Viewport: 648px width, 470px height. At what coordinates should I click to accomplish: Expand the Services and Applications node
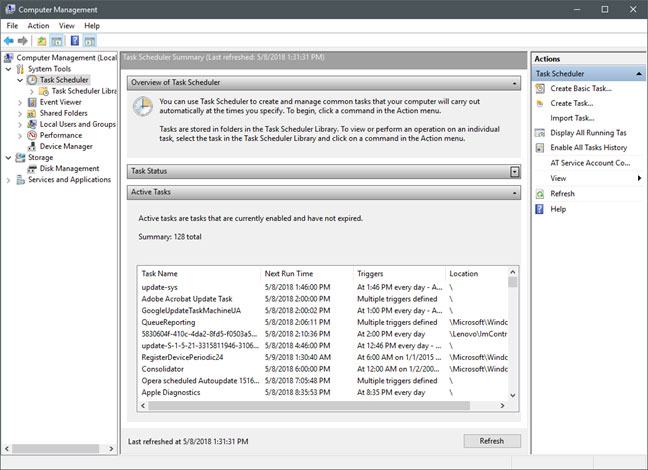click(8, 180)
